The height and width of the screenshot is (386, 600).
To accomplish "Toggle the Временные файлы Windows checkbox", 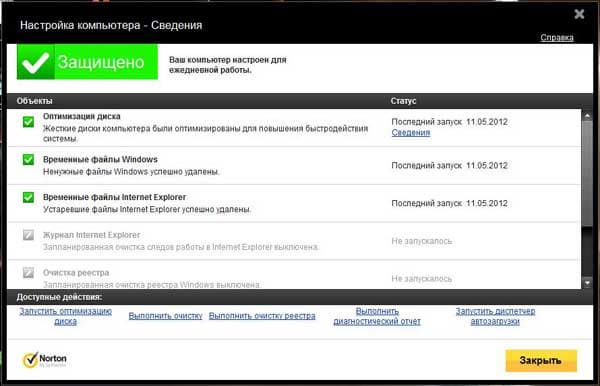I will 28,160.
